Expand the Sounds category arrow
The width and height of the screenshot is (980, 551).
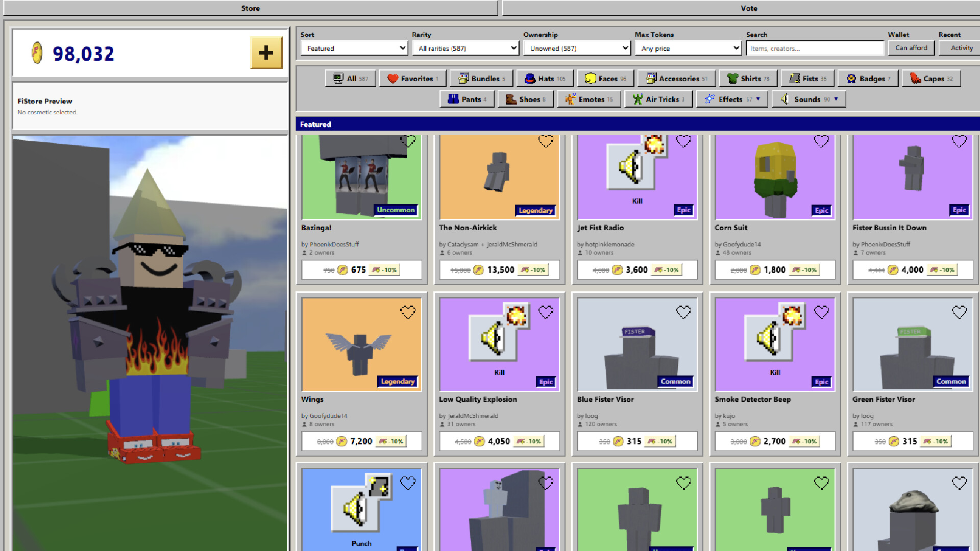(x=836, y=99)
